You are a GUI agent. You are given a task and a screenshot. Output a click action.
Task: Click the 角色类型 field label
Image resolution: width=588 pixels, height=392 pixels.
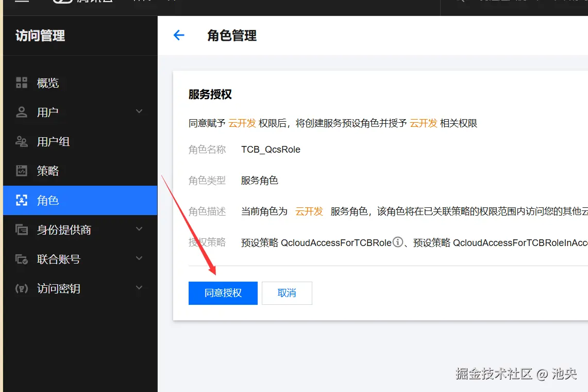point(207,181)
